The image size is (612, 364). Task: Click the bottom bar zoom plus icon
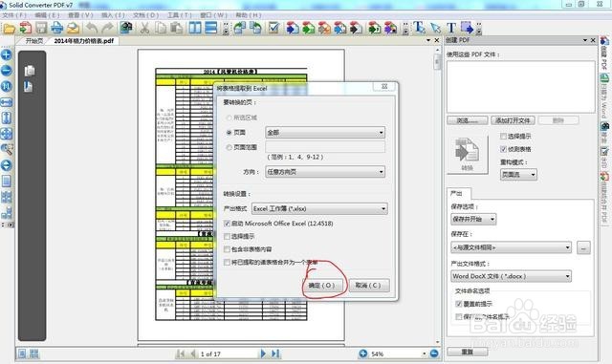click(x=363, y=353)
